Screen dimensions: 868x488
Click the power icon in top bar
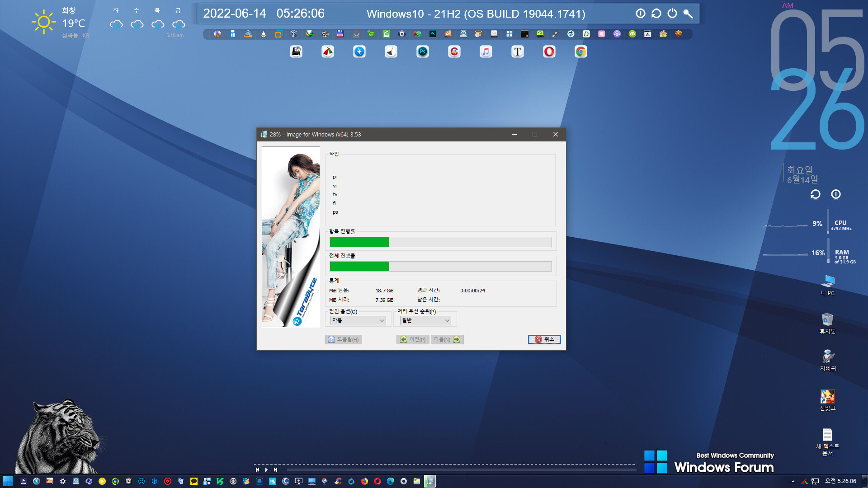tap(672, 14)
